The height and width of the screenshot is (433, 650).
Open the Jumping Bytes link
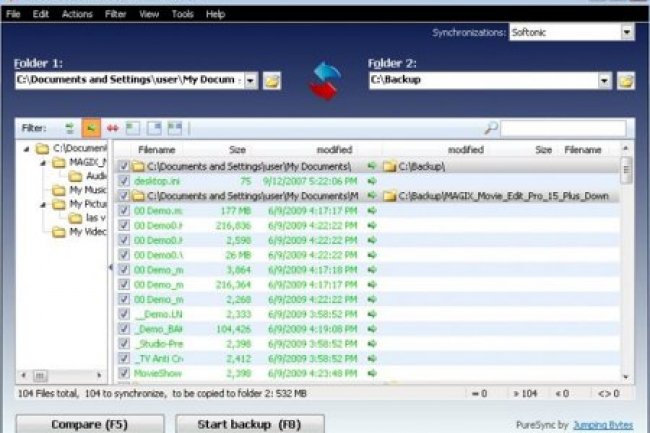point(603,425)
